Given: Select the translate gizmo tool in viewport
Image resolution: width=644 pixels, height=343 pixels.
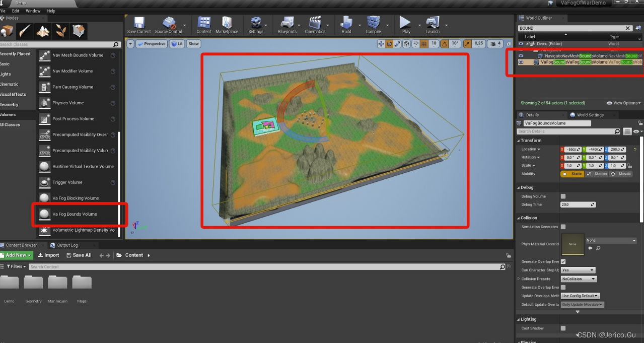Looking at the screenshot, I should pos(381,44).
